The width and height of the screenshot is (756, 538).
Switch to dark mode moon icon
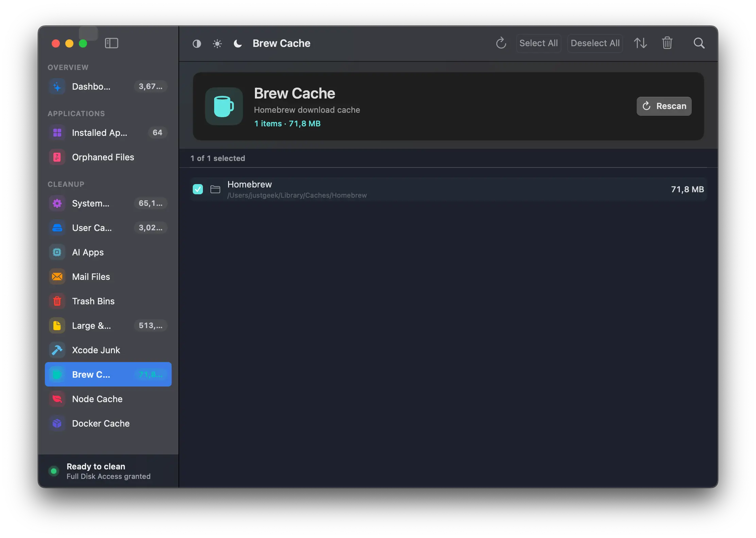tap(238, 43)
